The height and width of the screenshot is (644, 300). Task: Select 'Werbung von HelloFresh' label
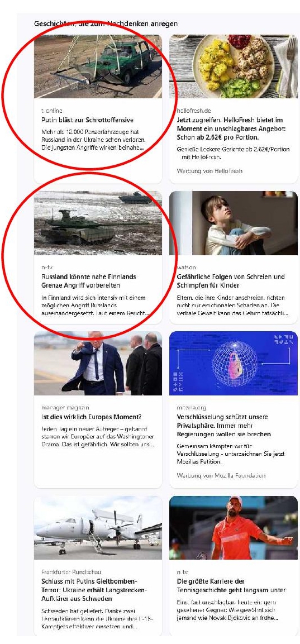[209, 171]
